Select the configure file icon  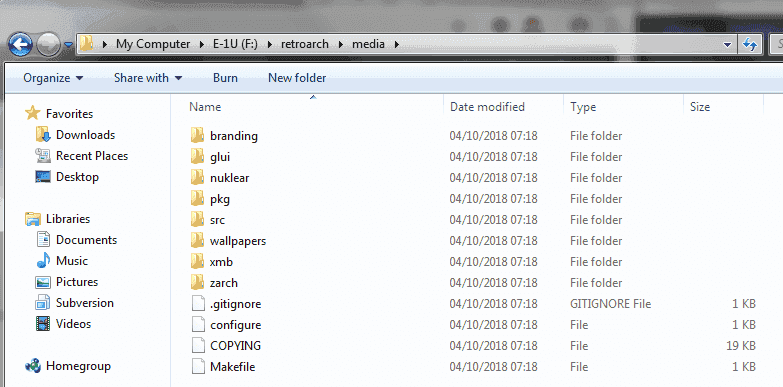[x=198, y=325]
